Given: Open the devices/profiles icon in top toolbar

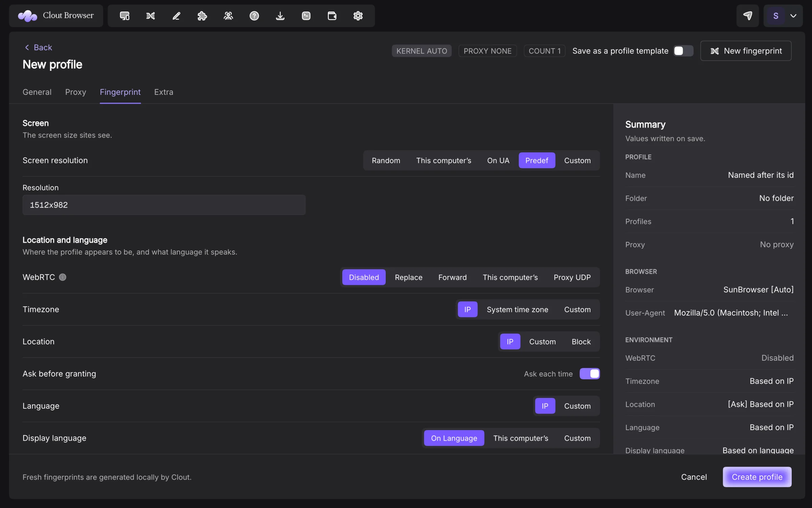Looking at the screenshot, I should pyautogui.click(x=125, y=16).
